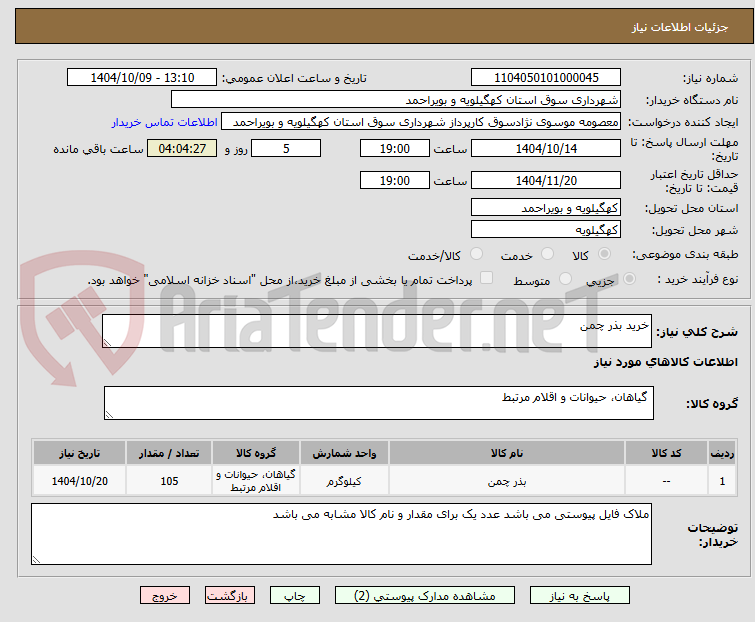
Task: Open مشاهده مدارک پیوستی (2) button
Action: pos(425,596)
